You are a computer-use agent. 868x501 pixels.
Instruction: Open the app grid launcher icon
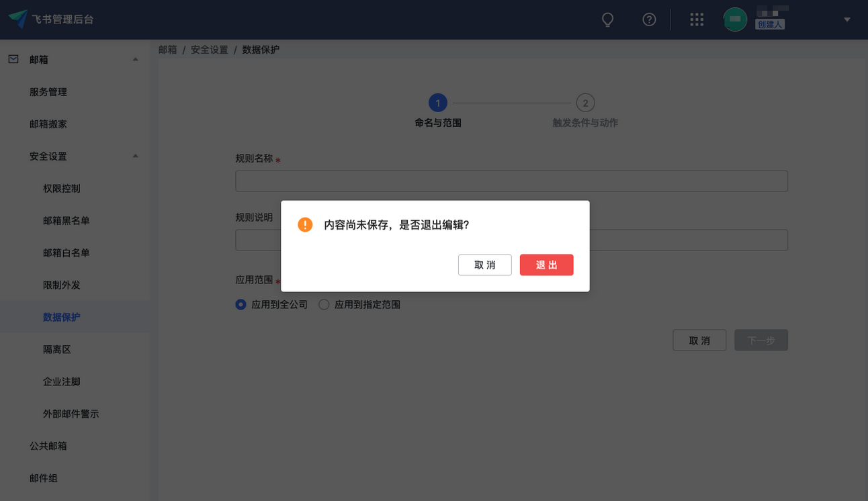(x=697, y=19)
